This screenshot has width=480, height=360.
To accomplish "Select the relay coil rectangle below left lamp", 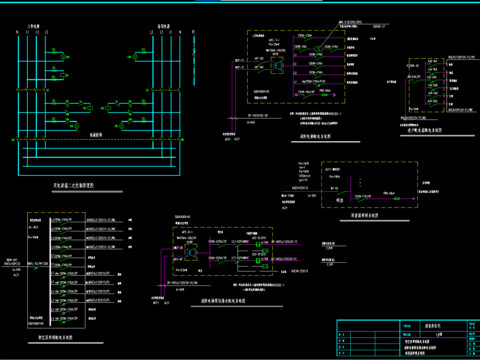I will (63, 75).
